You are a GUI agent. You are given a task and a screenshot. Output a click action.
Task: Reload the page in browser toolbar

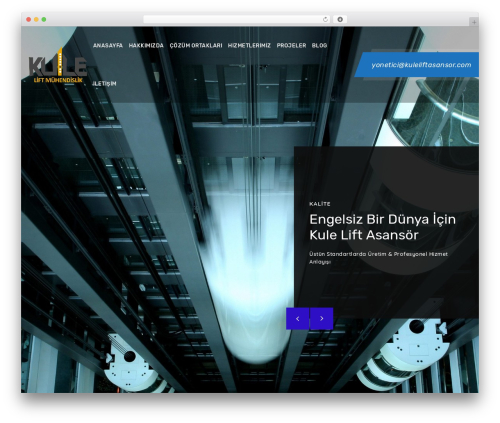pyautogui.click(x=325, y=19)
